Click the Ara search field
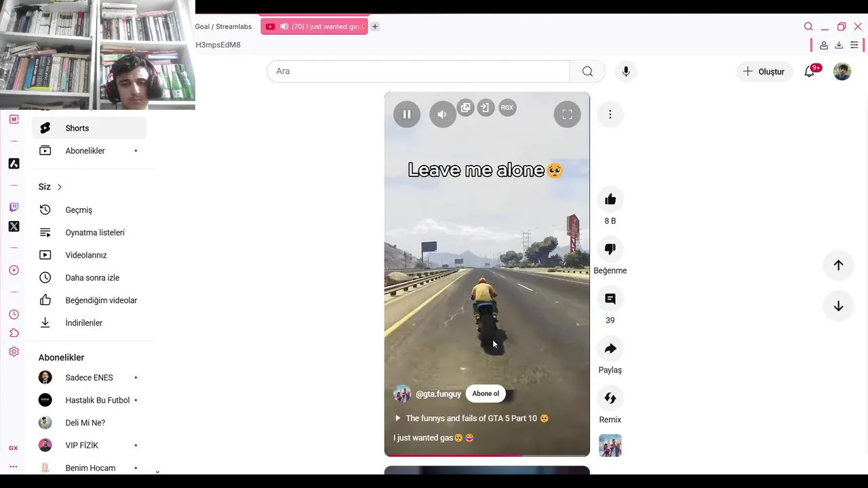Image resolution: width=868 pixels, height=488 pixels. tap(418, 71)
